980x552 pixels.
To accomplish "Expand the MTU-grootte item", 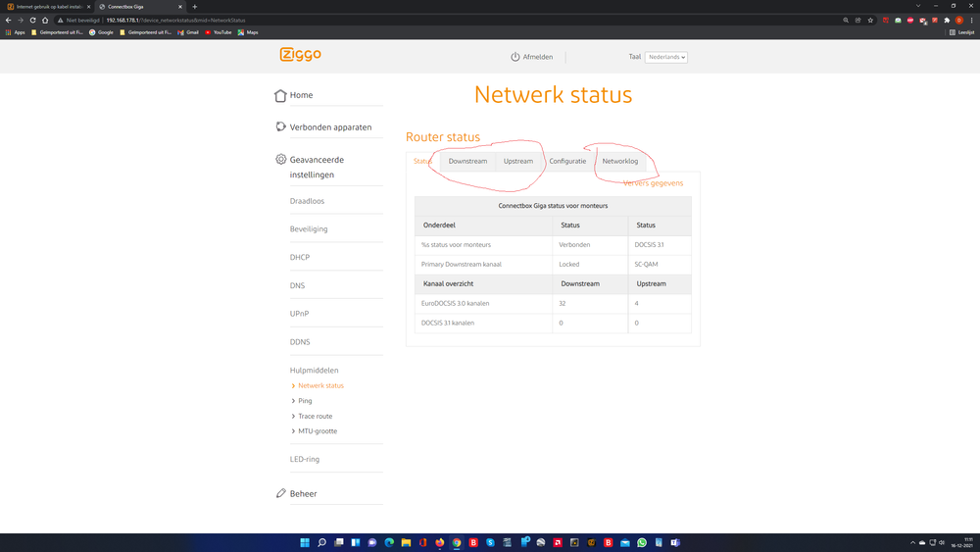I will click(317, 431).
